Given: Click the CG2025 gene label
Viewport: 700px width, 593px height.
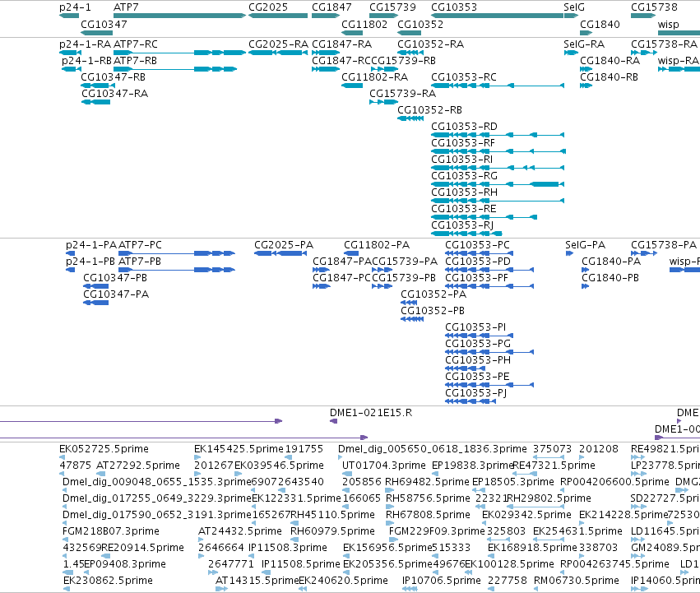Looking at the screenshot, I should pos(268,7).
